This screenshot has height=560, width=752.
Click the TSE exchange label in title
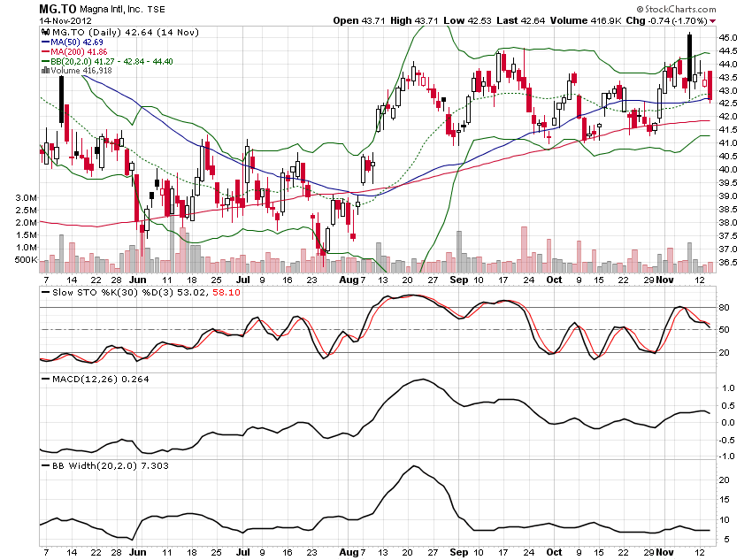tap(156, 10)
